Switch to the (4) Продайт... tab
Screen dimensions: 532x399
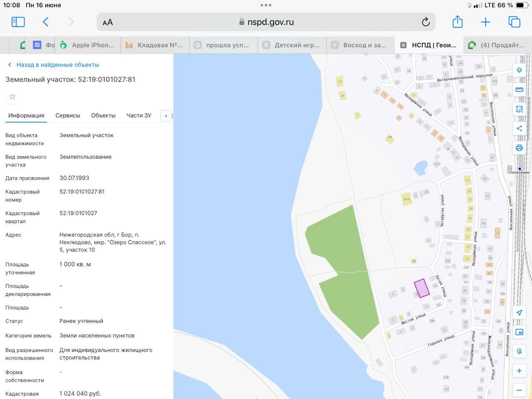498,45
